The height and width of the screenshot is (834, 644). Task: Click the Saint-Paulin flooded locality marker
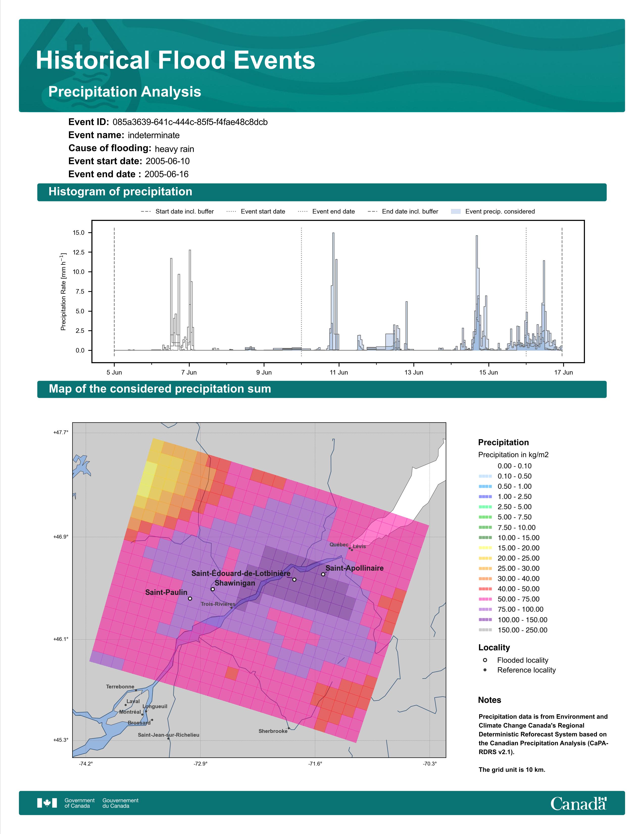[190, 599]
